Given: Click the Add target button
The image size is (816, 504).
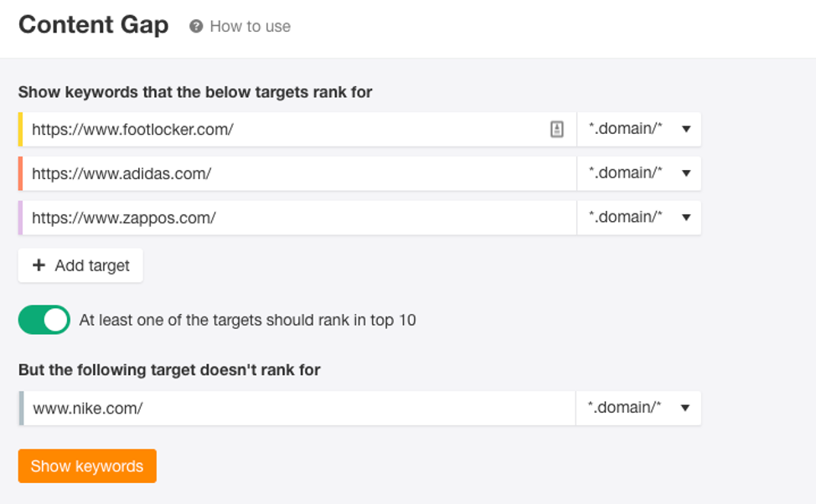Looking at the screenshot, I should coord(80,265).
